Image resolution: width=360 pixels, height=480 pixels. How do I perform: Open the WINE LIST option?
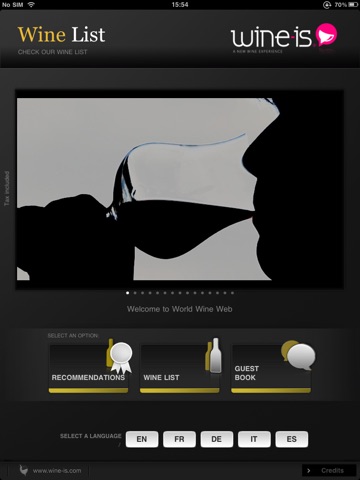pyautogui.click(x=180, y=369)
